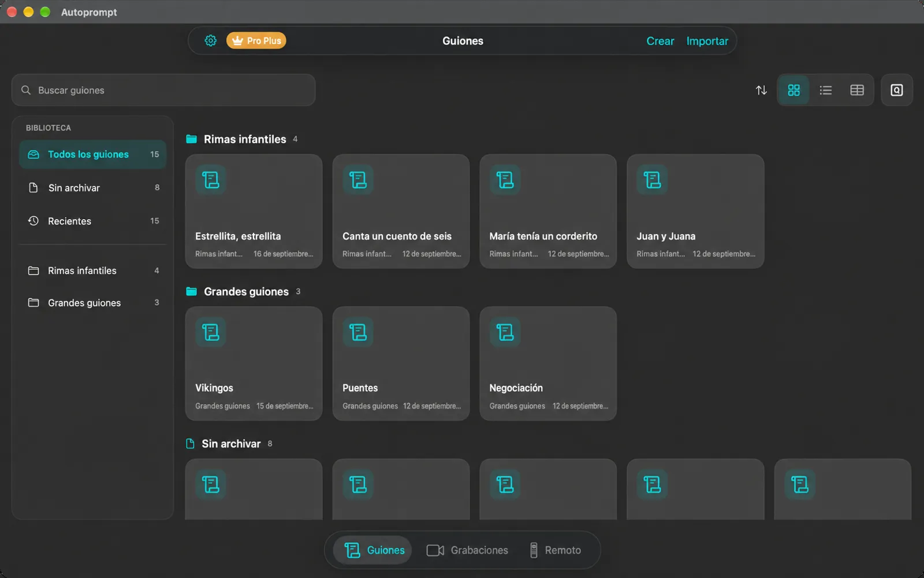
Task: Open the Juan y Juana script card
Action: pyautogui.click(x=695, y=211)
